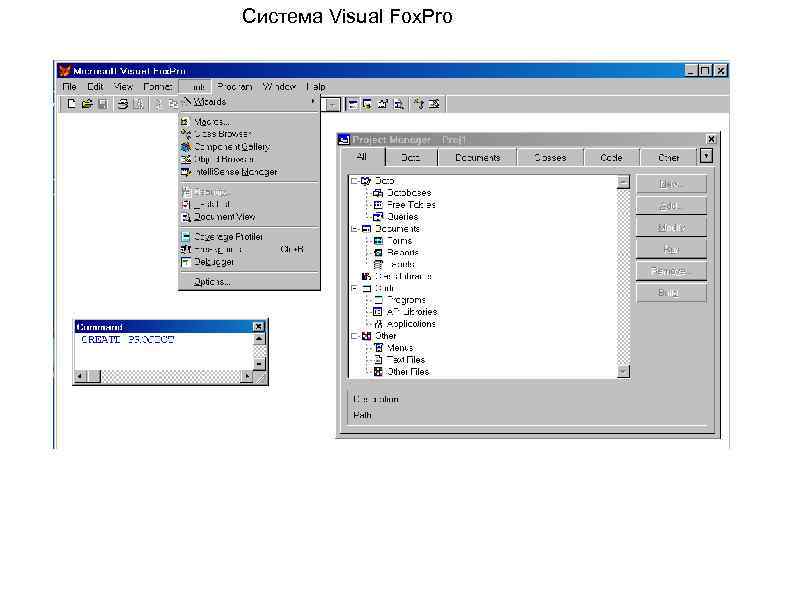
Task: Click the Save diskette toolbar icon
Action: [103, 104]
